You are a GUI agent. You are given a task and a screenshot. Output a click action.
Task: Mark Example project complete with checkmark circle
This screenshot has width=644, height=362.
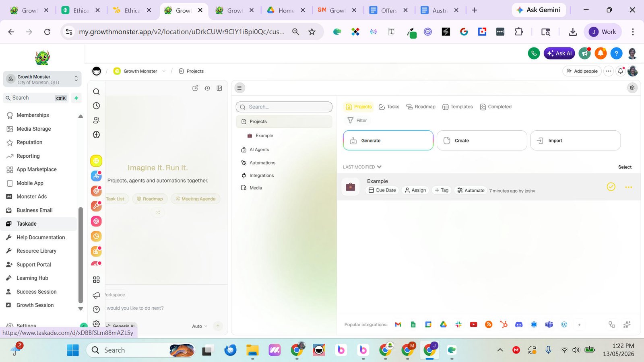(611, 187)
